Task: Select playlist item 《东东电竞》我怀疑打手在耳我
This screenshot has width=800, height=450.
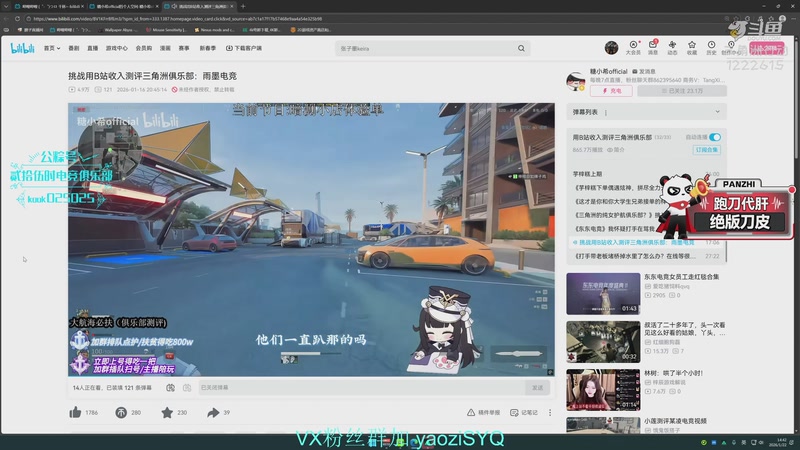Action: click(615, 229)
